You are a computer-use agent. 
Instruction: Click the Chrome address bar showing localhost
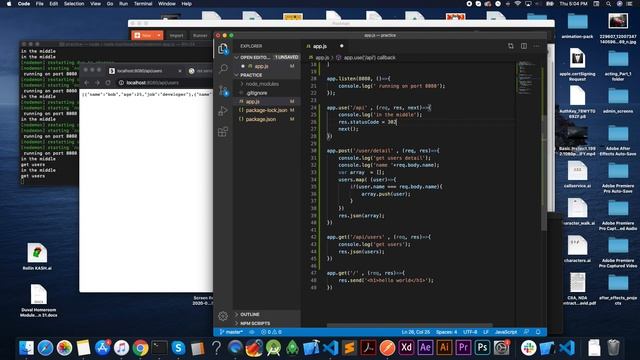tap(164, 82)
